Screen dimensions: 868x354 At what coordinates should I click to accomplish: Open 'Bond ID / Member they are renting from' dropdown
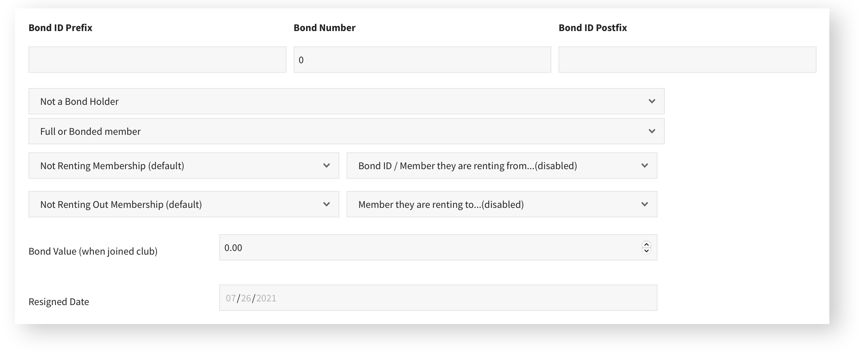[502, 165]
